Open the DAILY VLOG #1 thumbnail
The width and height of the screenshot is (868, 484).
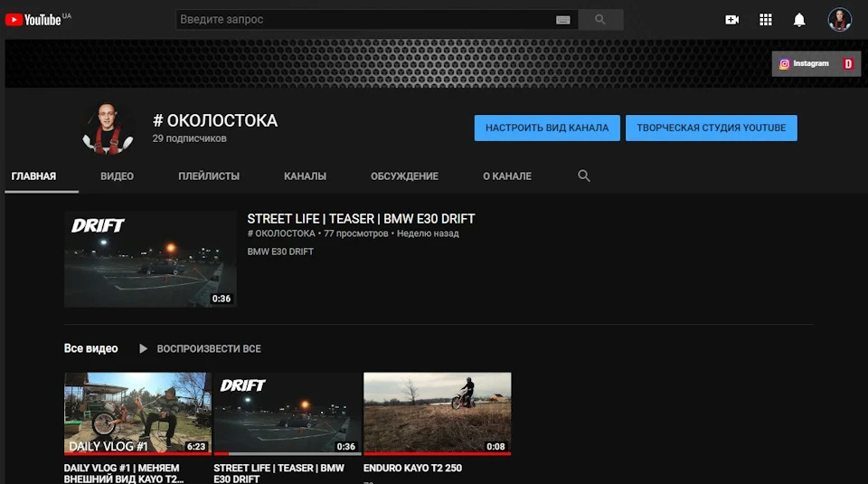click(x=137, y=413)
